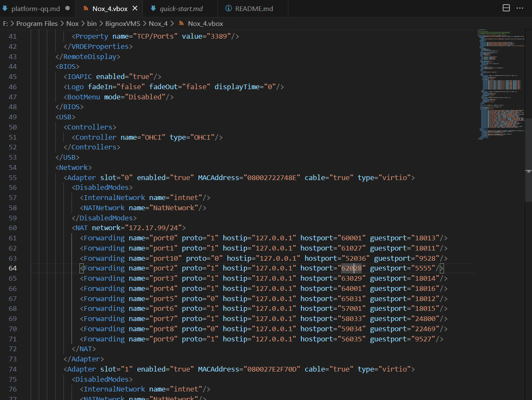Expand the Nox_4 folder breadcrumb
This screenshot has height=400, width=532.
point(158,23)
